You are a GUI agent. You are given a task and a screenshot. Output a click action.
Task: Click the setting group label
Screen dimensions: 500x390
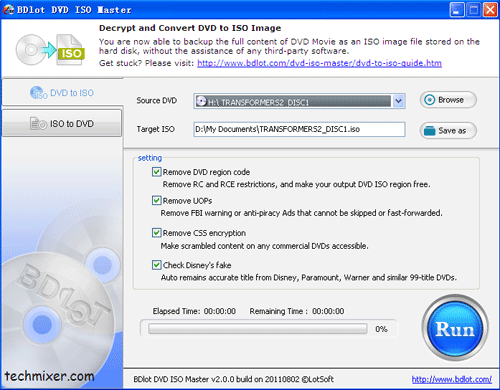(x=150, y=158)
